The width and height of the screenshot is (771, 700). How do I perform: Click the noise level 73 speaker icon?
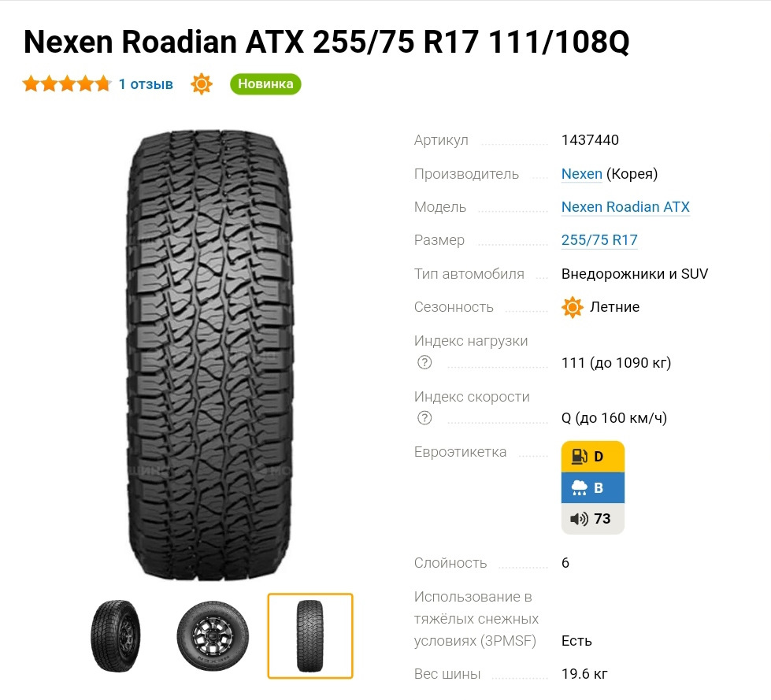click(x=579, y=519)
